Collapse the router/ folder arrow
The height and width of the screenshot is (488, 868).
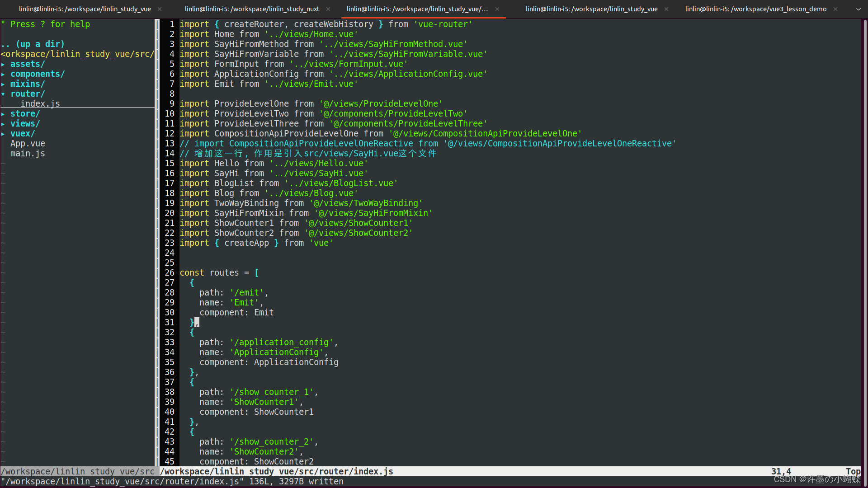3,94
